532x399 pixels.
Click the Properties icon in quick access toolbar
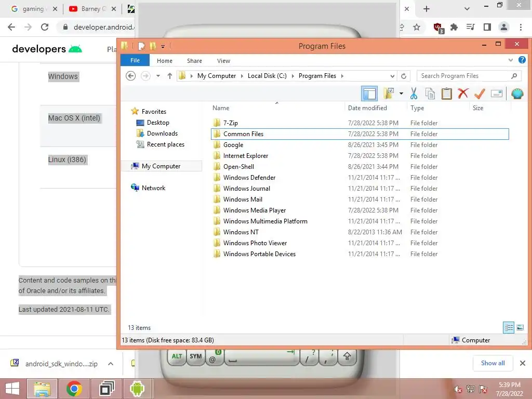tap(141, 46)
